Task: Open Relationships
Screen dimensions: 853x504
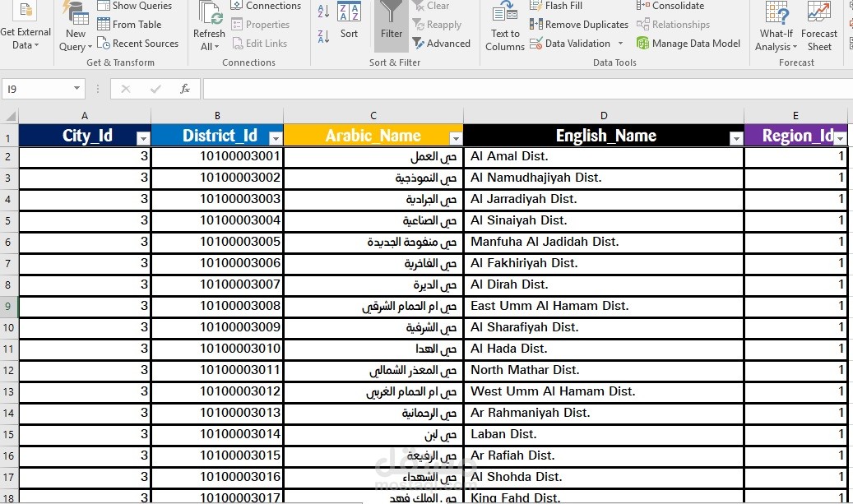Action: point(674,25)
